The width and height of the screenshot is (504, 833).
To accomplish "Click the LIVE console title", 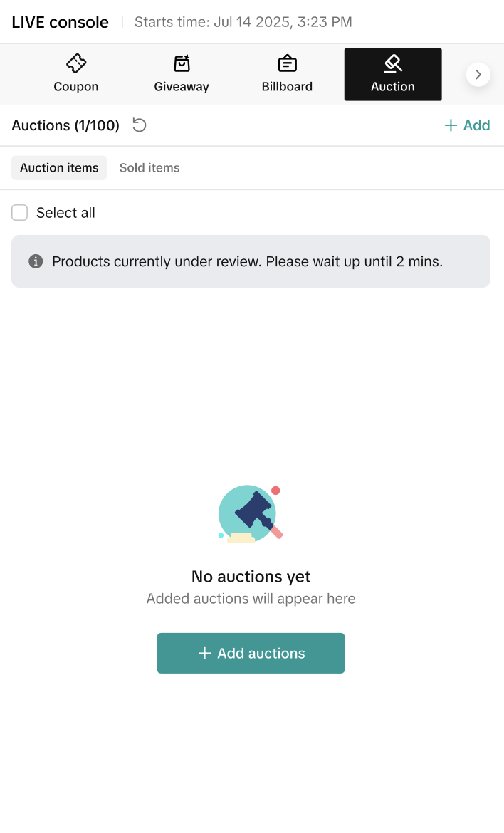I will point(61,22).
